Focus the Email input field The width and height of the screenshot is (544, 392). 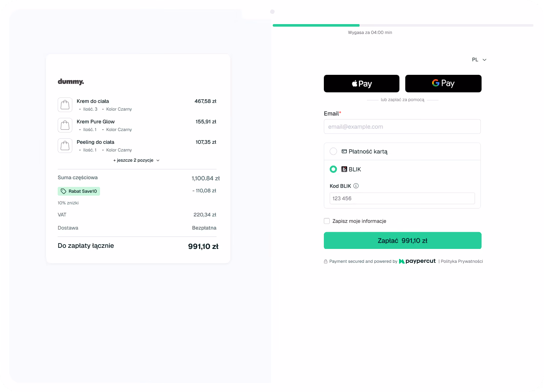click(402, 127)
